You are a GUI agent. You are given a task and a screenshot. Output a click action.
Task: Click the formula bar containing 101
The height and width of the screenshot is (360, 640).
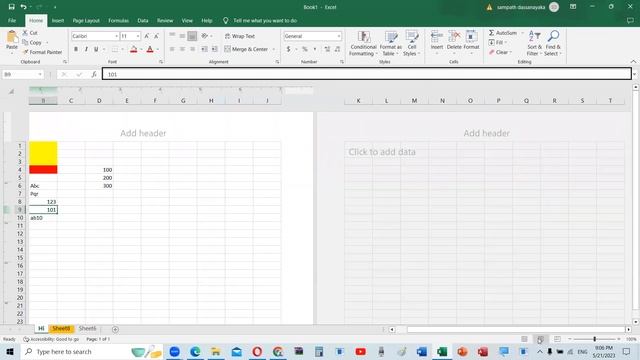coord(367,74)
